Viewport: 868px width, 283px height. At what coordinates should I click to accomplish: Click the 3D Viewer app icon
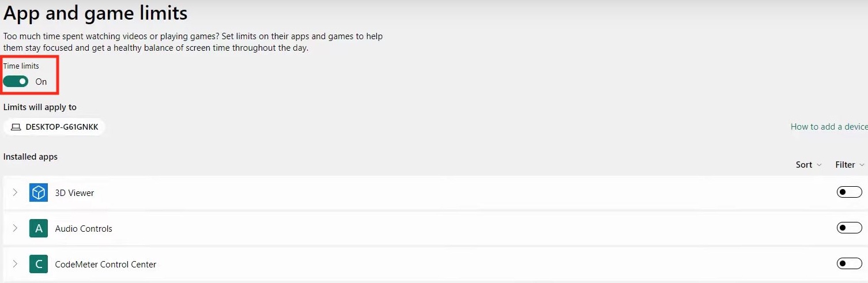click(x=39, y=193)
